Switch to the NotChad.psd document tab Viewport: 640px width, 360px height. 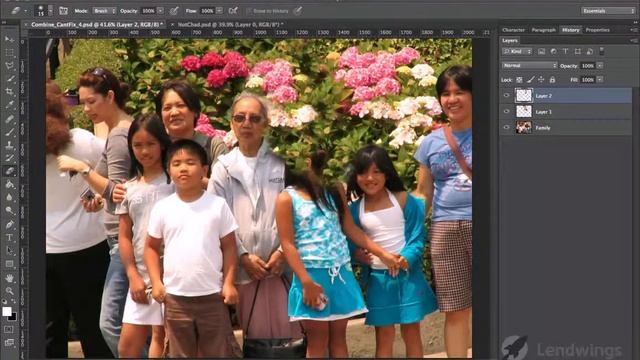coord(230,24)
